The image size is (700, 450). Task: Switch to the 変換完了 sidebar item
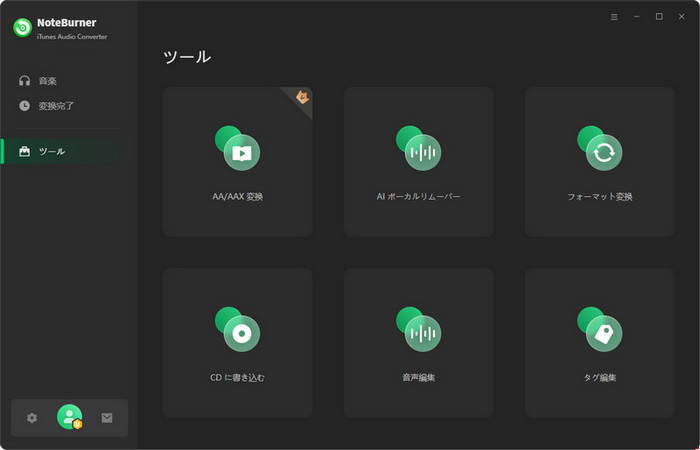tap(56, 105)
